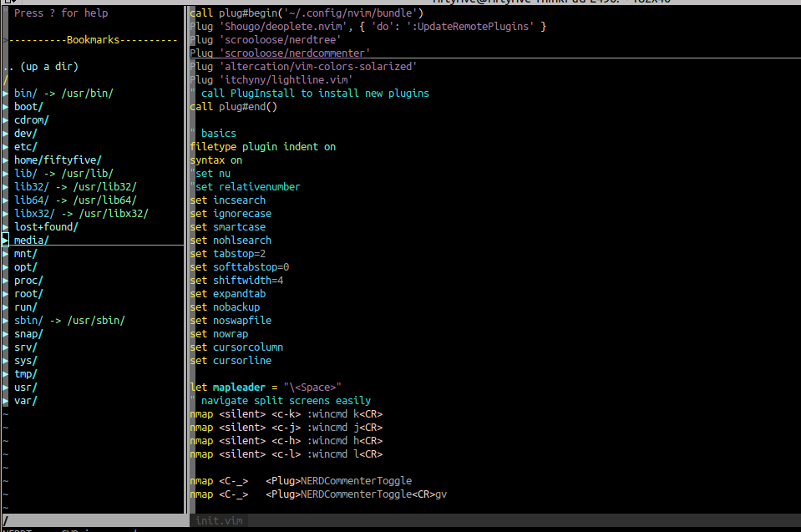Expand the bin/ directory arrow
801x532 pixels.
6,94
